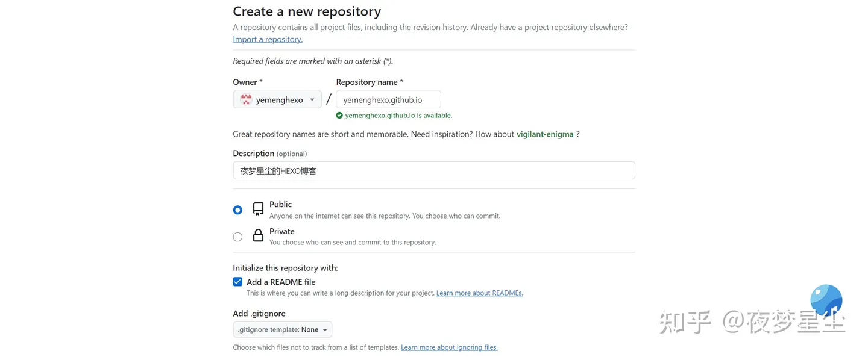Image resolution: width=868 pixels, height=357 pixels.
Task: Click the Add a README file label
Action: coord(281,282)
